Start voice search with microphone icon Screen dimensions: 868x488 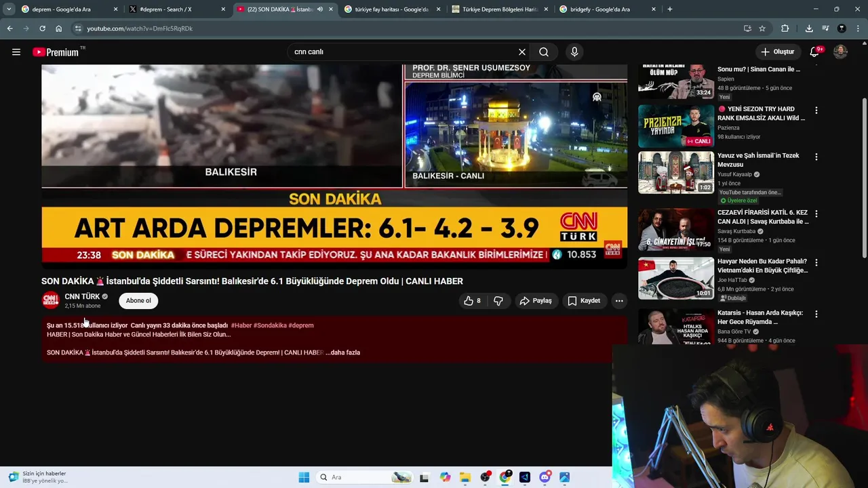pos(574,52)
